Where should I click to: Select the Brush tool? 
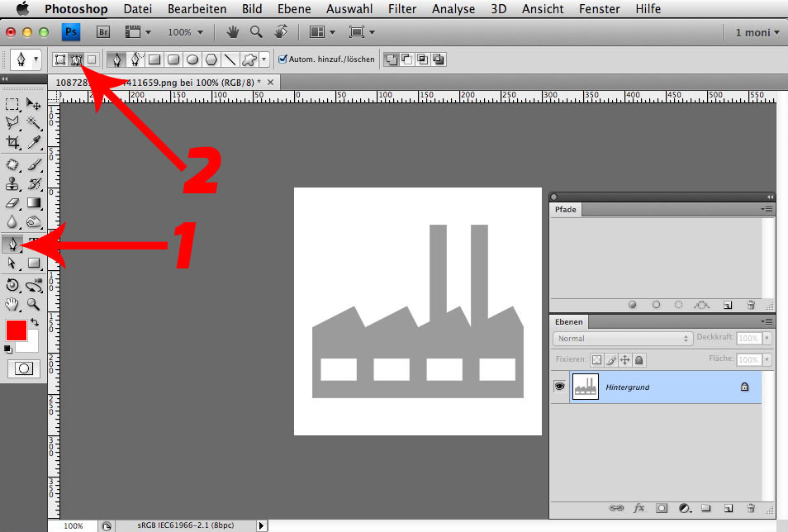pyautogui.click(x=33, y=164)
